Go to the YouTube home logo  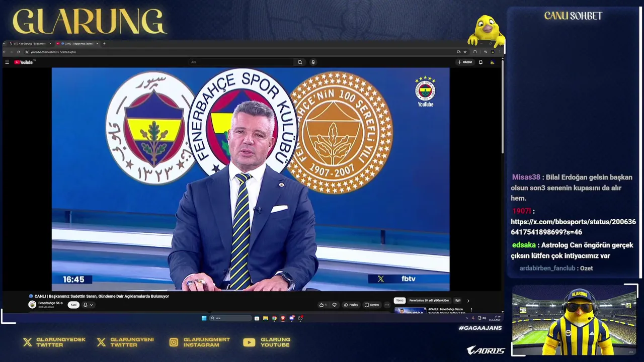point(24,62)
